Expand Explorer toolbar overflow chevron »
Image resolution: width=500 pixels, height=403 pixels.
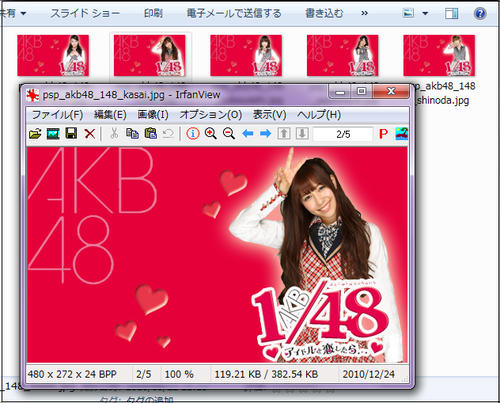click(x=364, y=13)
